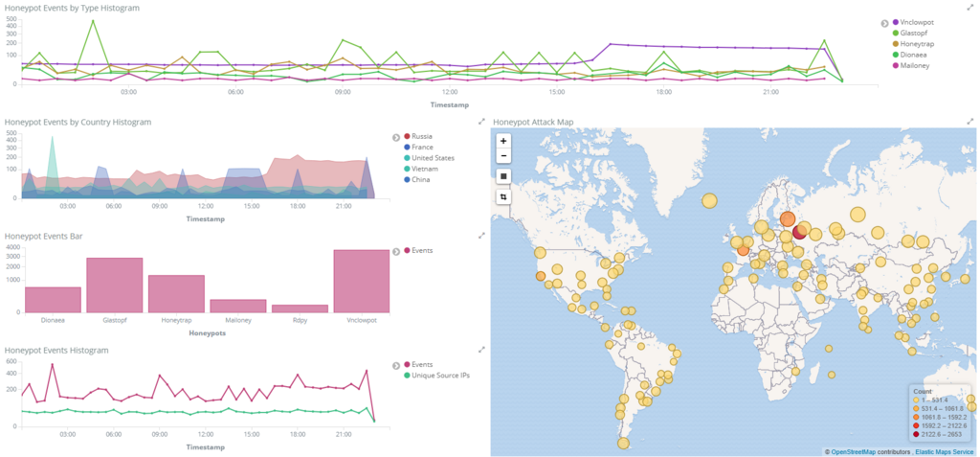Expand the Honeypot Attack Map panel fullscreen
The width and height of the screenshot is (980, 457).
pos(970,122)
